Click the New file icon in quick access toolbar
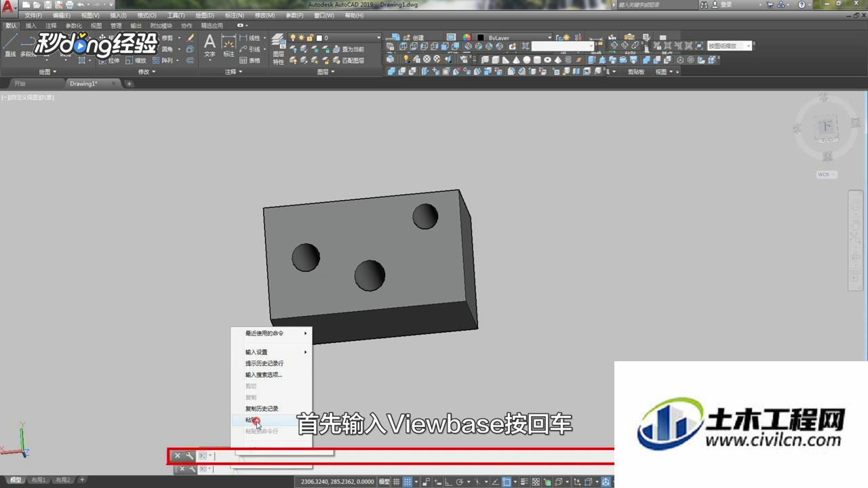Viewport: 868px width, 488px height. (26, 5)
